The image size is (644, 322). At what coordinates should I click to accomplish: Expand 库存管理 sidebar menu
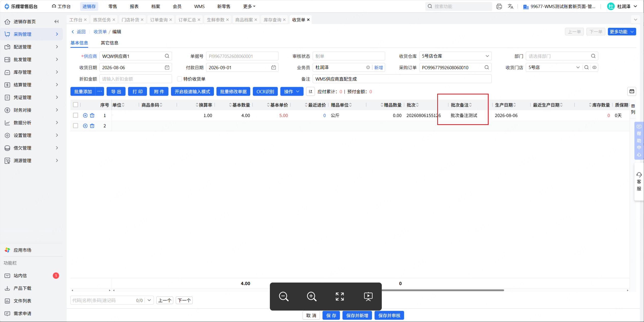32,72
